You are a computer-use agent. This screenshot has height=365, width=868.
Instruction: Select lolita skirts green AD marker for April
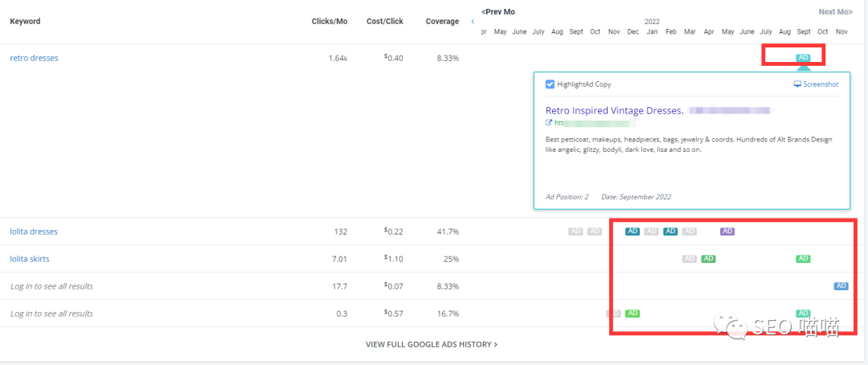[708, 259]
